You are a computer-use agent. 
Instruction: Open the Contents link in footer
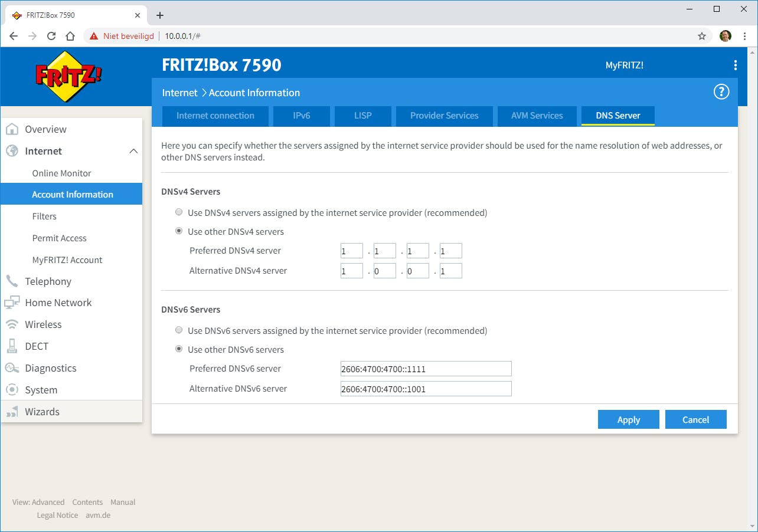coord(87,502)
